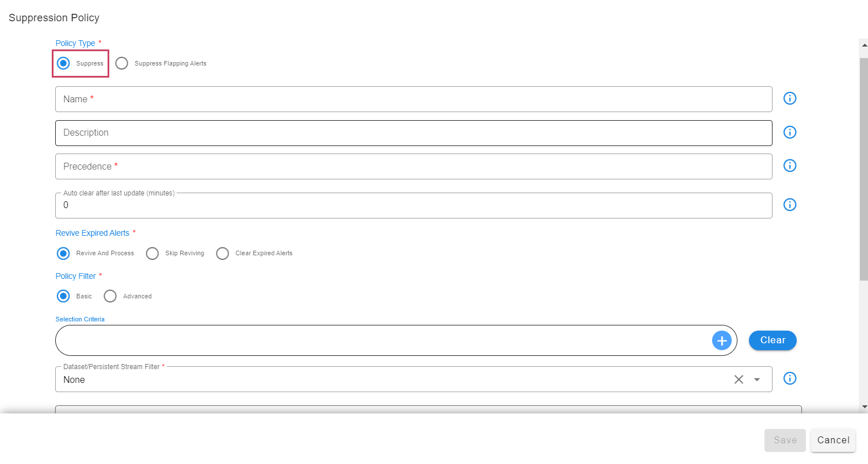Select Revive And Process option
The height and width of the screenshot is (464, 868).
64,254
